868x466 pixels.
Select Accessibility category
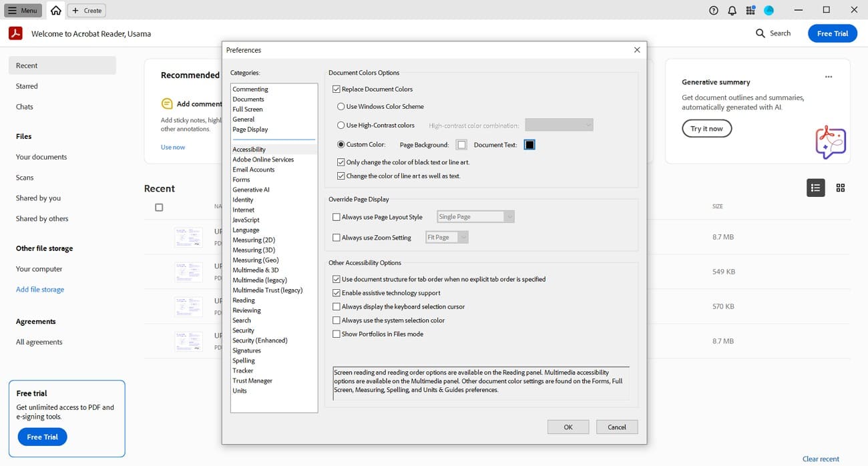pos(249,150)
